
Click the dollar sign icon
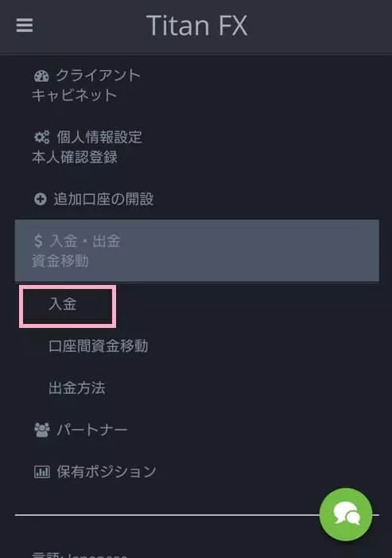click(38, 241)
